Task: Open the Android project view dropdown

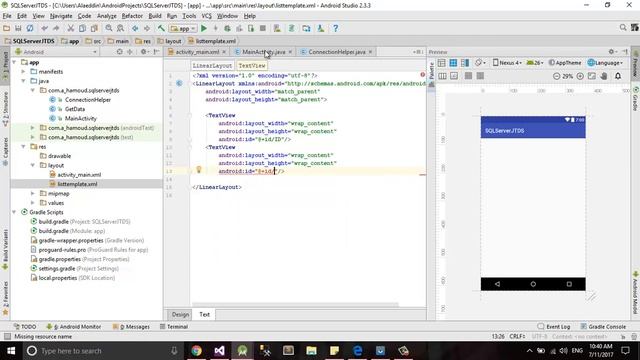Action: [56, 52]
